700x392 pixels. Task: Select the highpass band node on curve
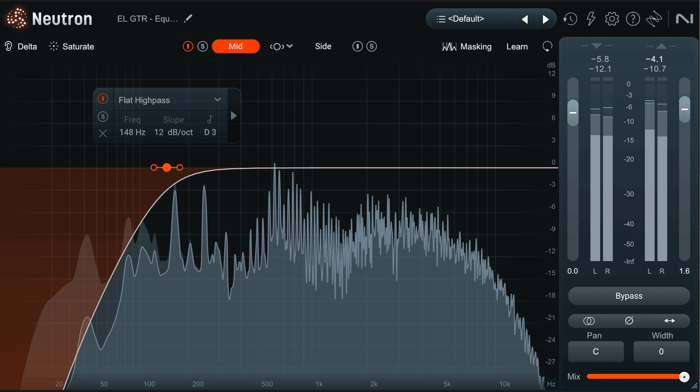(x=167, y=167)
